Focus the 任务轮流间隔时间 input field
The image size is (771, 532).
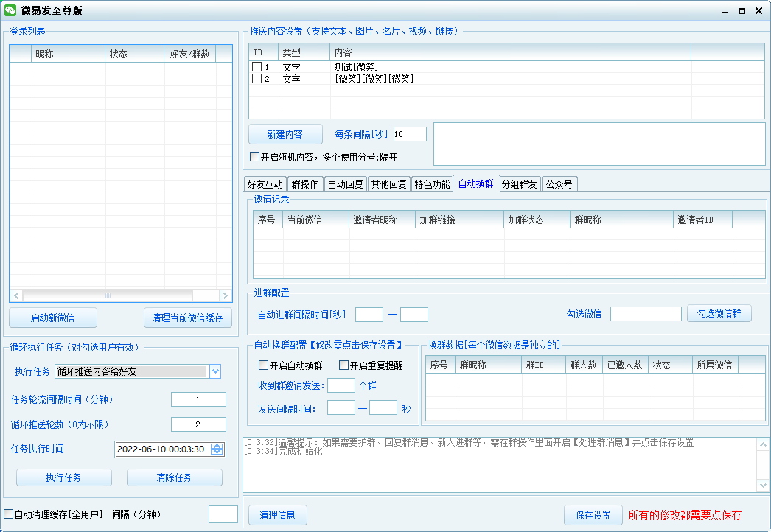coord(198,399)
